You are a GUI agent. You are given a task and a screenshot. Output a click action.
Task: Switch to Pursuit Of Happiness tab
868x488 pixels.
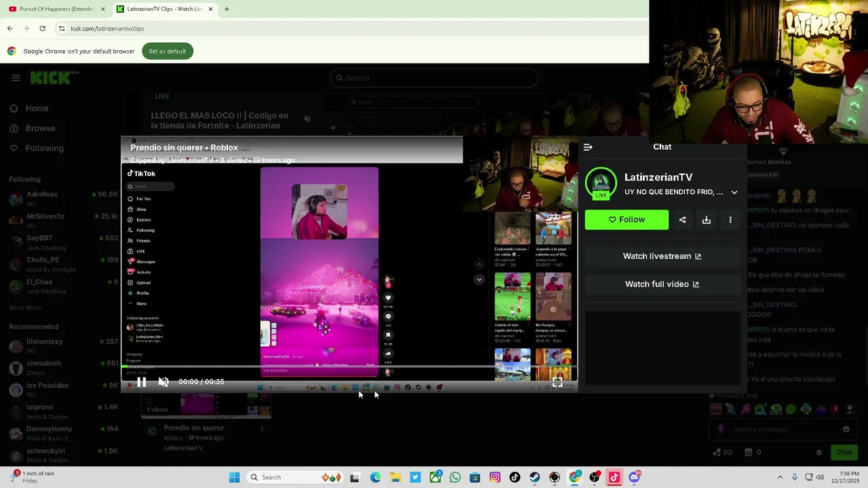point(58,9)
